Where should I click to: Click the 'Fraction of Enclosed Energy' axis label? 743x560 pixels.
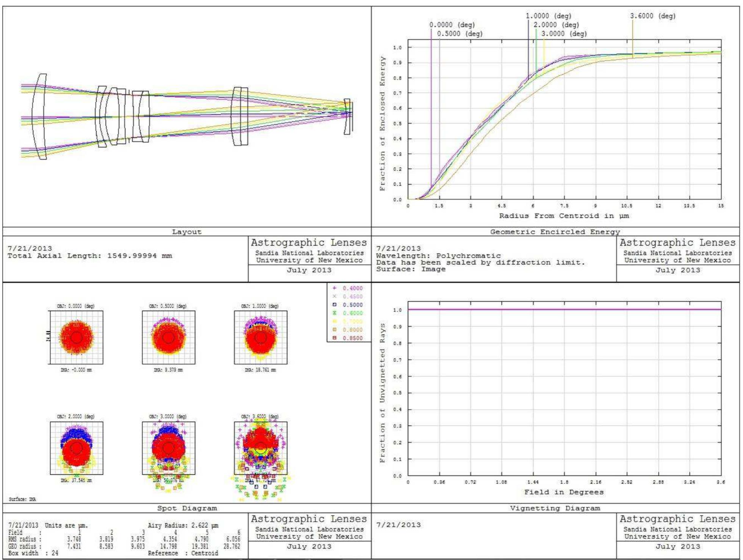tap(382, 124)
